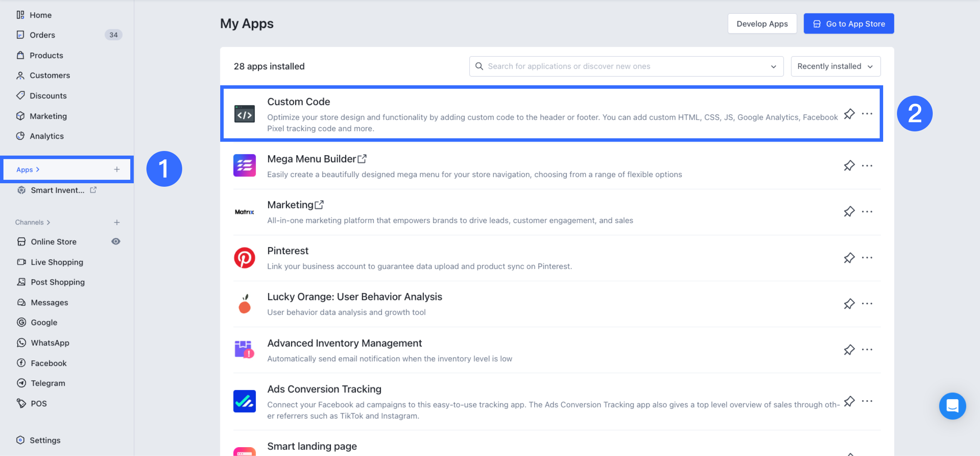Add a new app via plus icon
The width and height of the screenshot is (980, 456).
(x=117, y=169)
